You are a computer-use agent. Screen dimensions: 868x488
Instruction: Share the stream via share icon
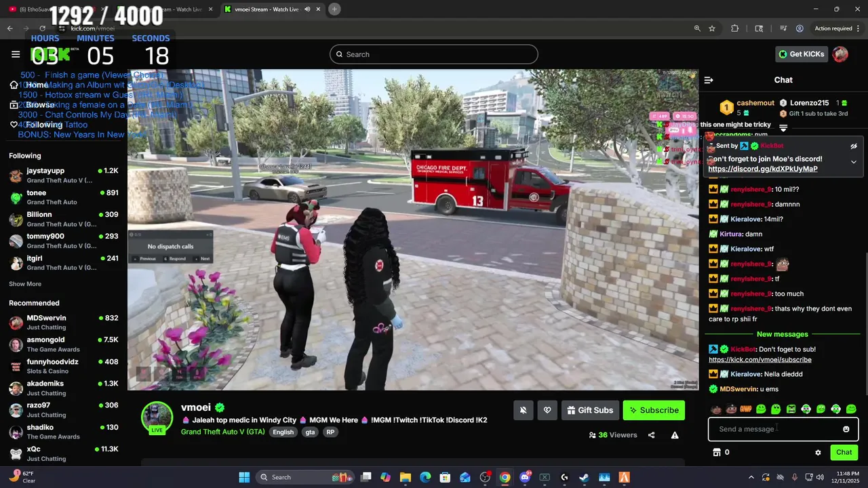tap(652, 435)
